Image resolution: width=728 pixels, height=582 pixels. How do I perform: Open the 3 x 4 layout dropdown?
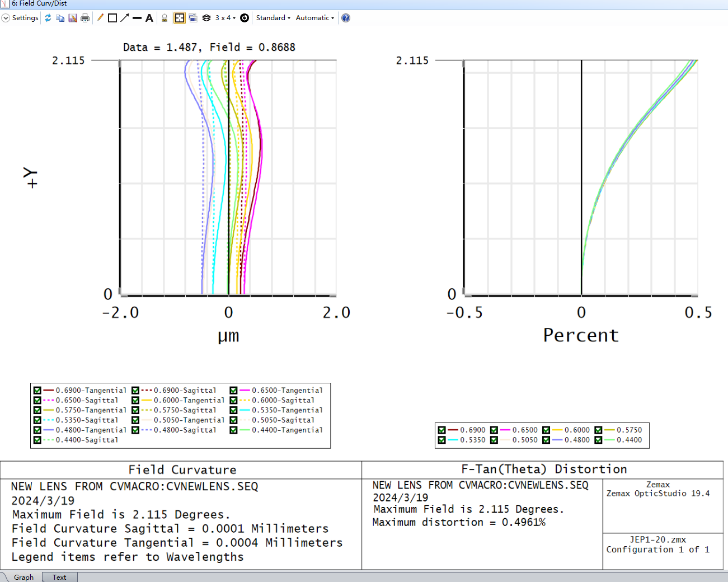point(226,18)
